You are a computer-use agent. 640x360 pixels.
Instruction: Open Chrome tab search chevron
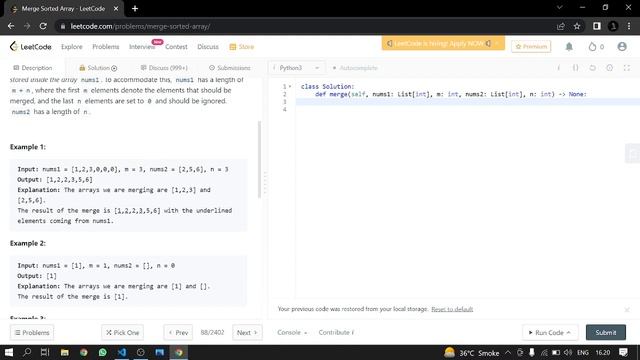tap(560, 7)
